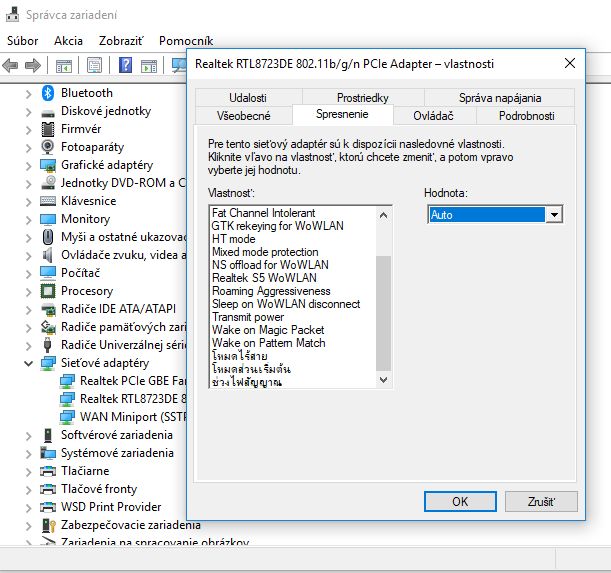Expand the Bluetooth tree node
Screen dimensions: 611x573
point(28,94)
